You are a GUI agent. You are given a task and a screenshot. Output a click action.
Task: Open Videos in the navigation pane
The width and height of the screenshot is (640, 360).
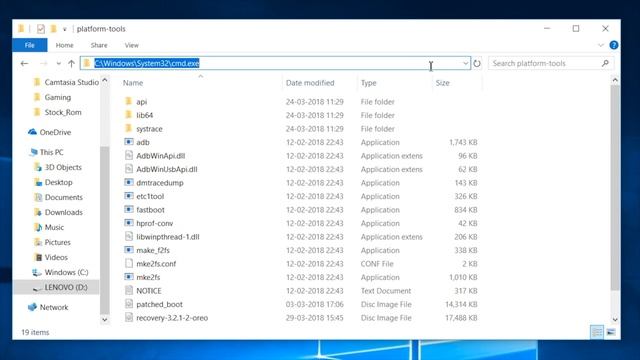(56, 258)
